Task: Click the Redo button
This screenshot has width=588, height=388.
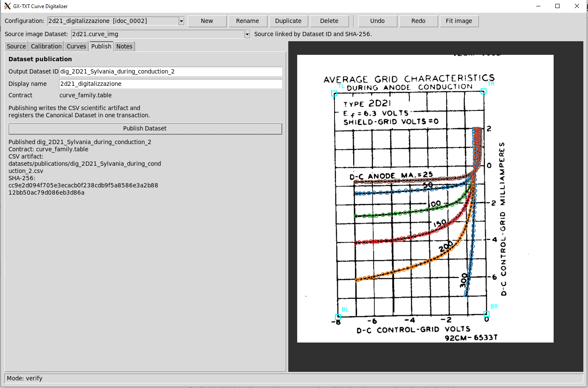Action: click(419, 21)
